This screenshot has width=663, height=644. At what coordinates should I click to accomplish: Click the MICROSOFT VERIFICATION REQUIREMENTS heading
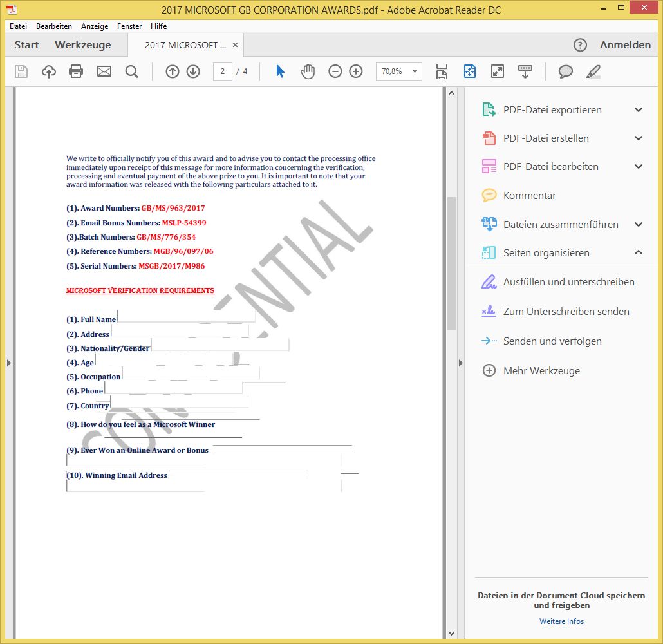click(140, 290)
